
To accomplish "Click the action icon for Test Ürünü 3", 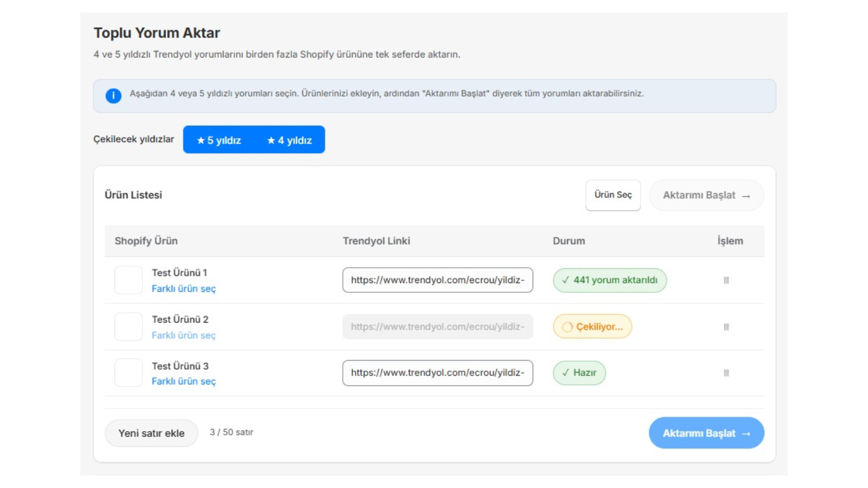I will (726, 373).
